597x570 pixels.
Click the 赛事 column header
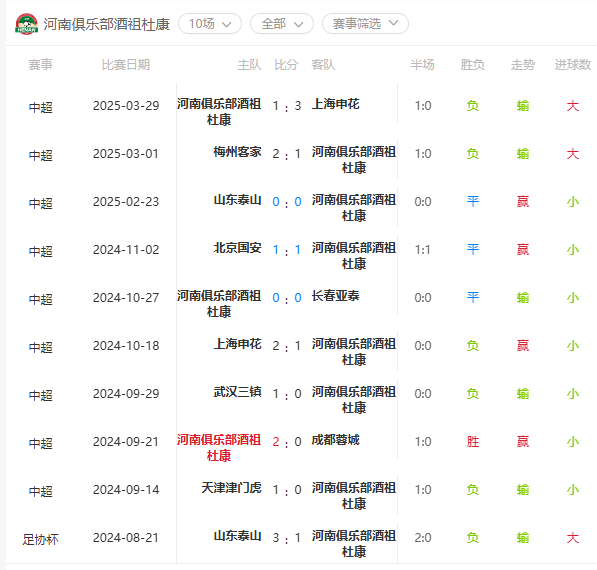tap(40, 65)
